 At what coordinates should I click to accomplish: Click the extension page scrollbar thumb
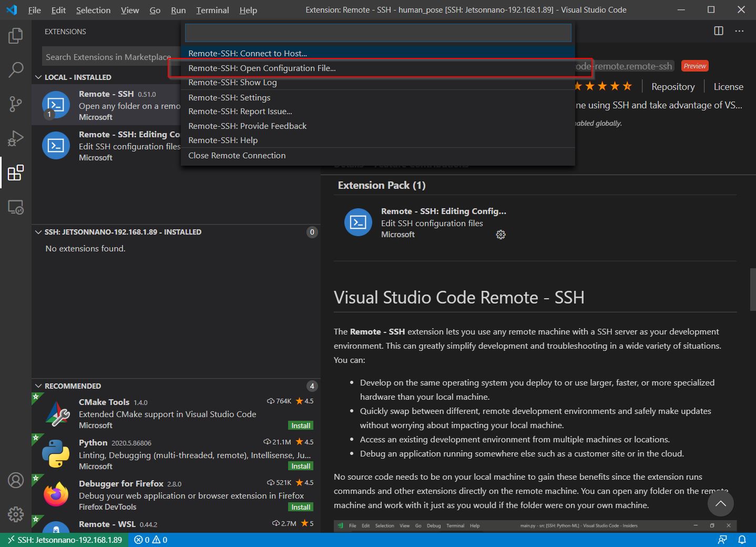point(753,289)
